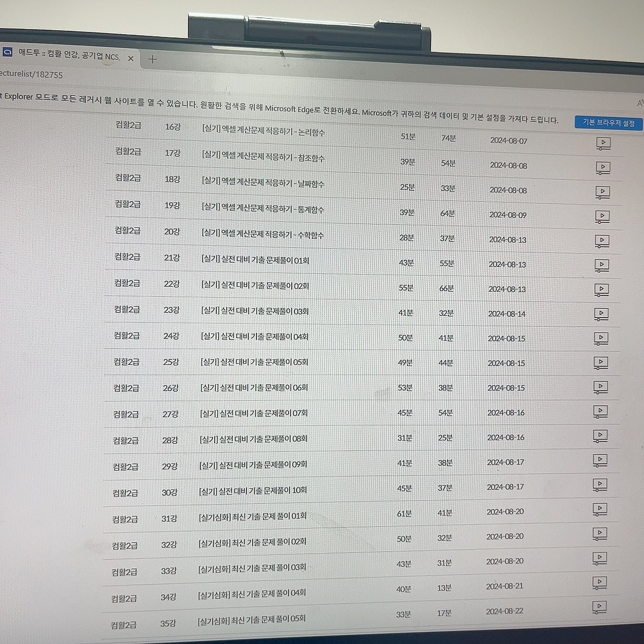The height and width of the screenshot is (644, 644).
Task: Click title 최신 기출 문제 풀이 04회
Action: (252, 593)
